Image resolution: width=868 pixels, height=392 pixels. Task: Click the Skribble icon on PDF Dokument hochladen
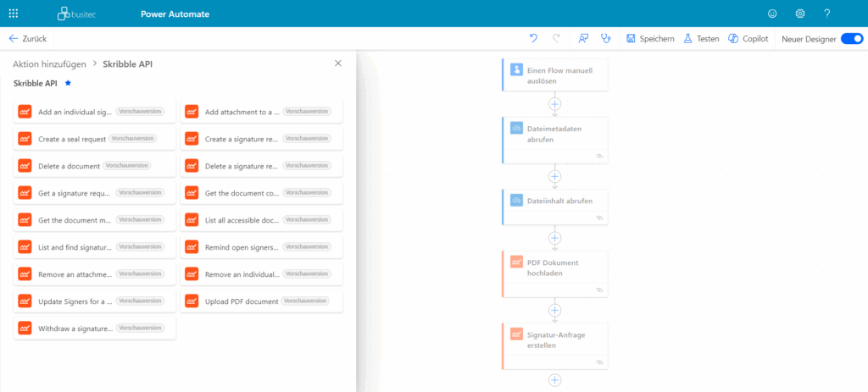[x=516, y=262]
